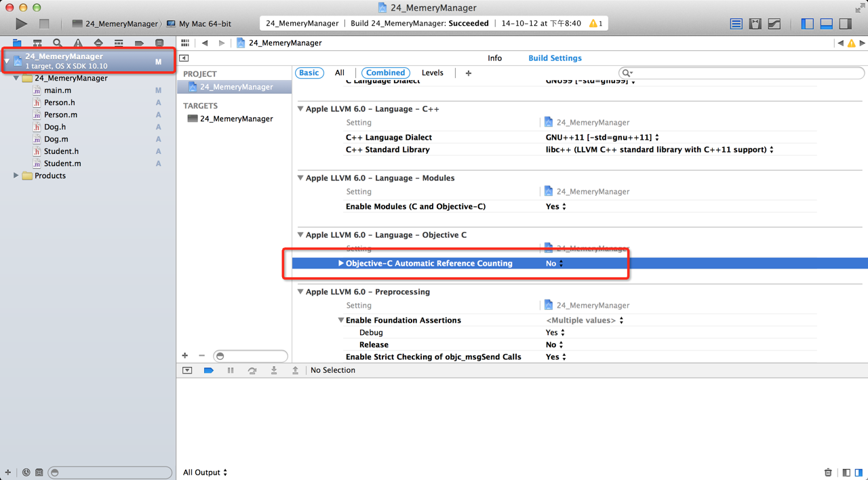The height and width of the screenshot is (480, 868).
Task: Collapse the Language - Modules section
Action: (x=300, y=178)
